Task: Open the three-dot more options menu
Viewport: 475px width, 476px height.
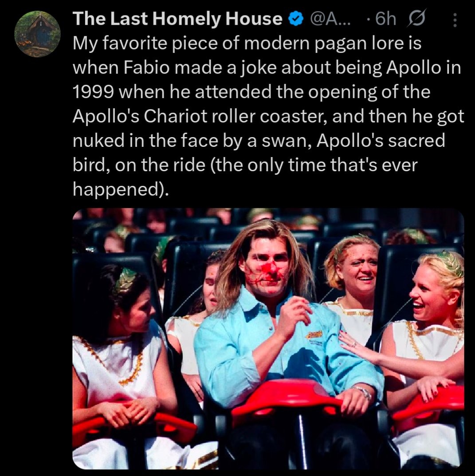Action: tap(453, 19)
